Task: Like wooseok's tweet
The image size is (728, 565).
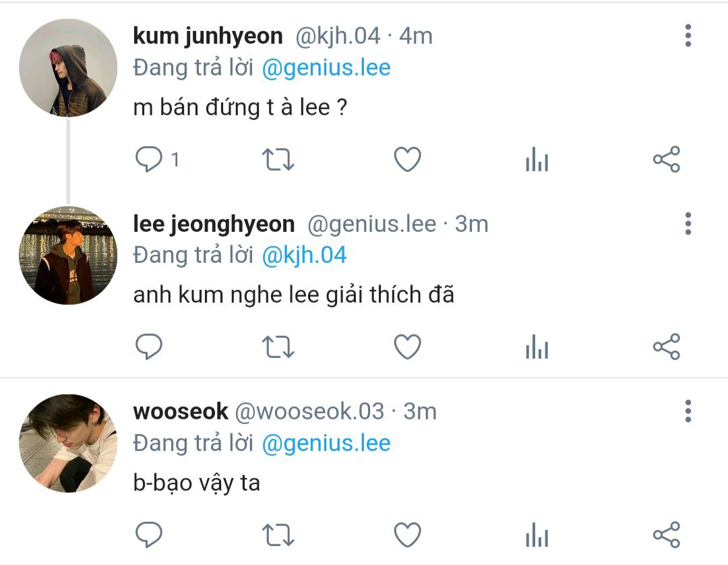Action: pyautogui.click(x=408, y=535)
